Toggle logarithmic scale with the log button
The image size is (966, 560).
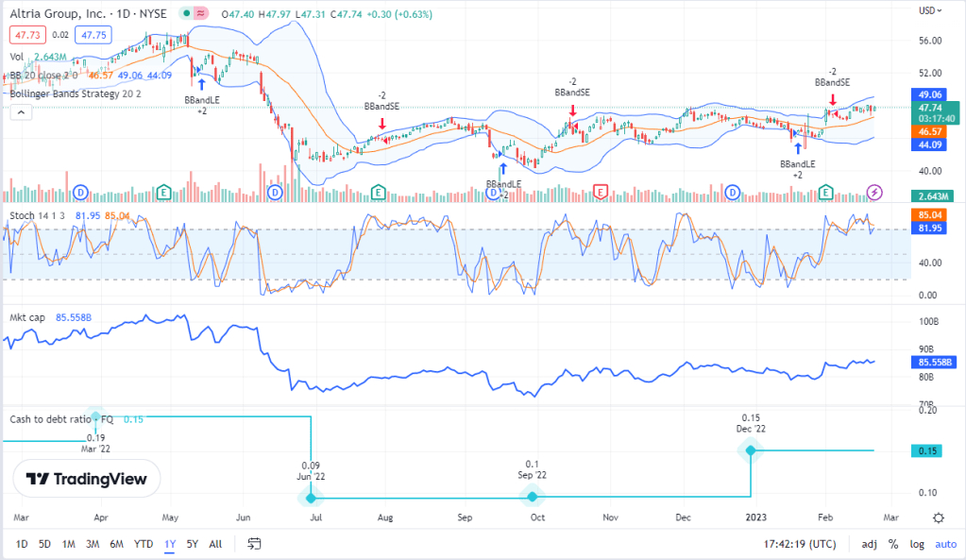(916, 544)
